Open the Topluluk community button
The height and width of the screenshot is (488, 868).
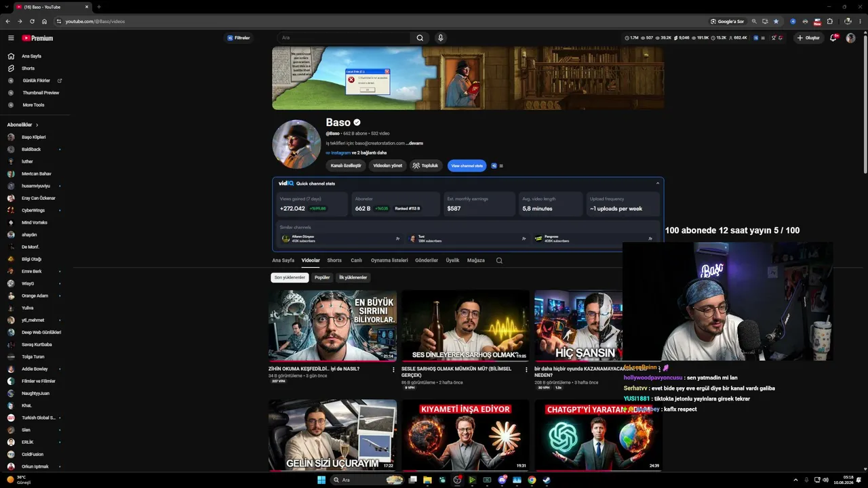coord(426,165)
